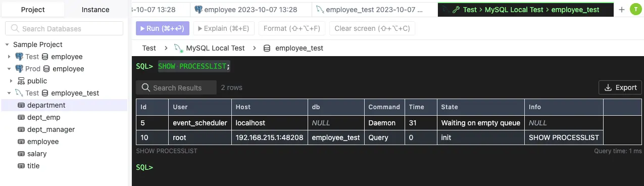644x186 pixels.
Task: Click SHOW PROCESSLIST in the Info cell
Action: point(564,137)
